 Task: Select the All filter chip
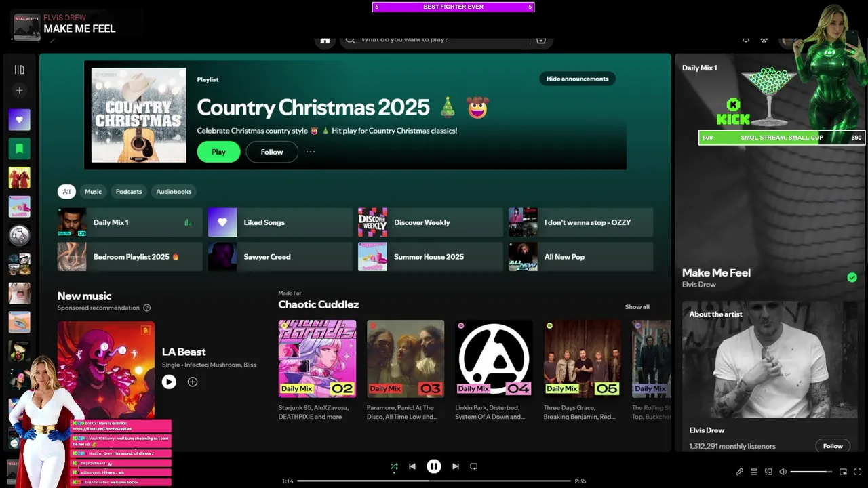66,192
